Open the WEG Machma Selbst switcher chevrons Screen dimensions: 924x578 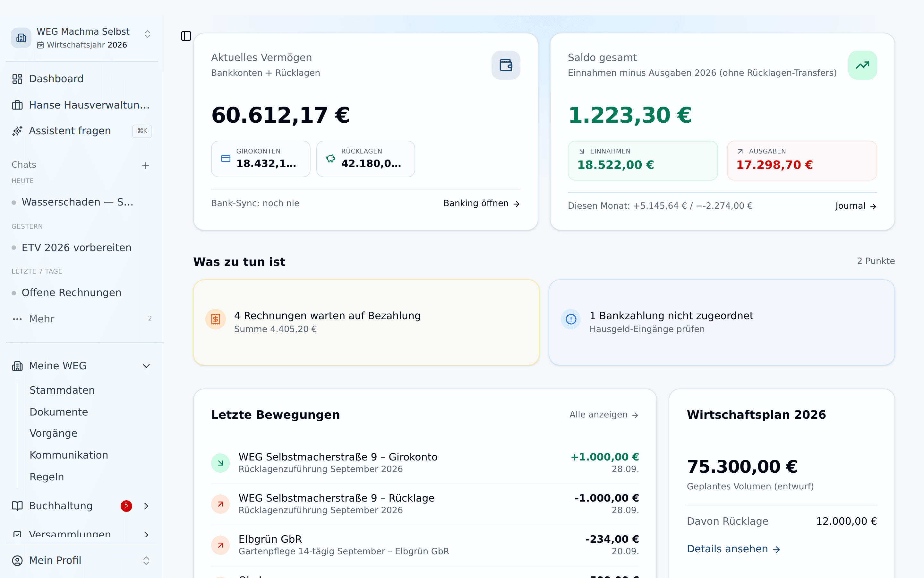147,34
